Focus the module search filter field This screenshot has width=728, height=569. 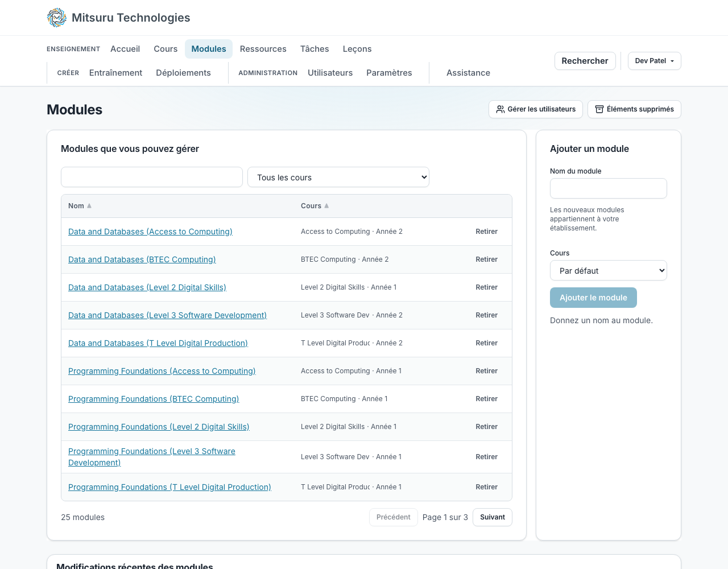pyautogui.click(x=152, y=177)
